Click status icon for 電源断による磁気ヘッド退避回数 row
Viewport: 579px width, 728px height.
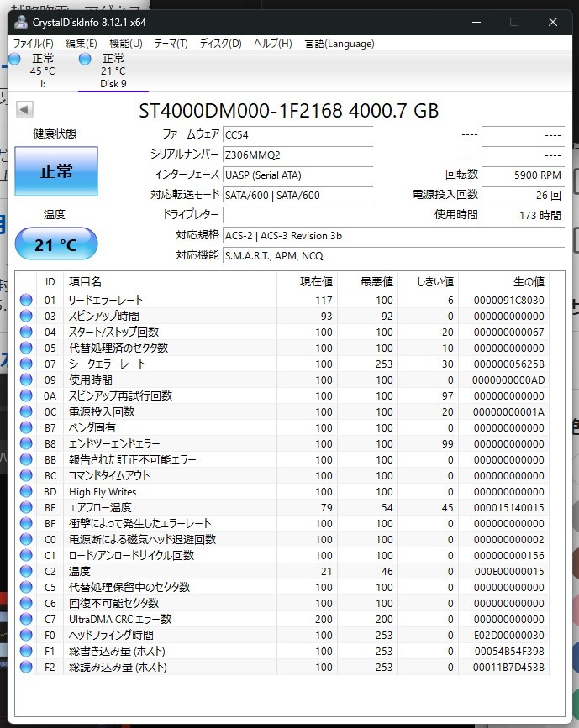point(26,539)
